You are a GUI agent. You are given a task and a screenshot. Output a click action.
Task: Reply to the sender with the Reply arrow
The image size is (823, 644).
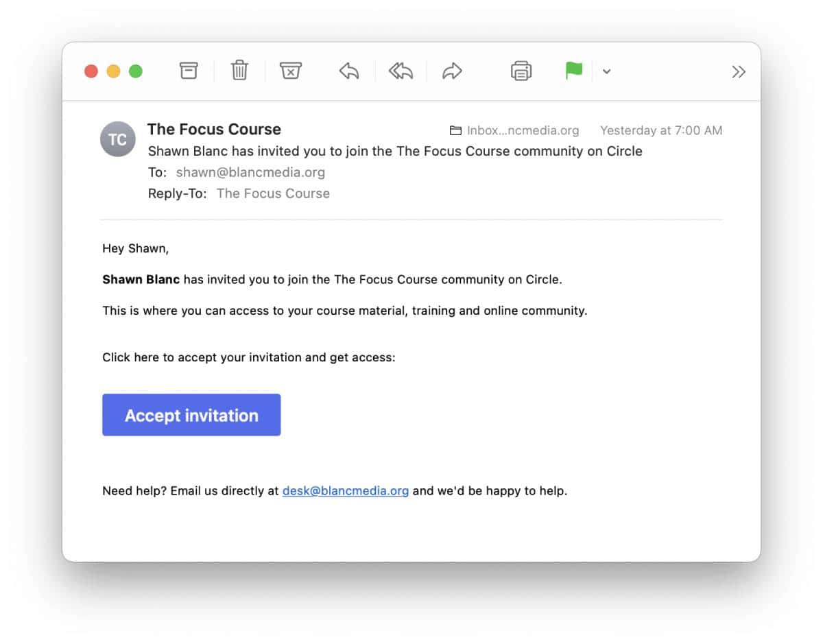click(349, 71)
